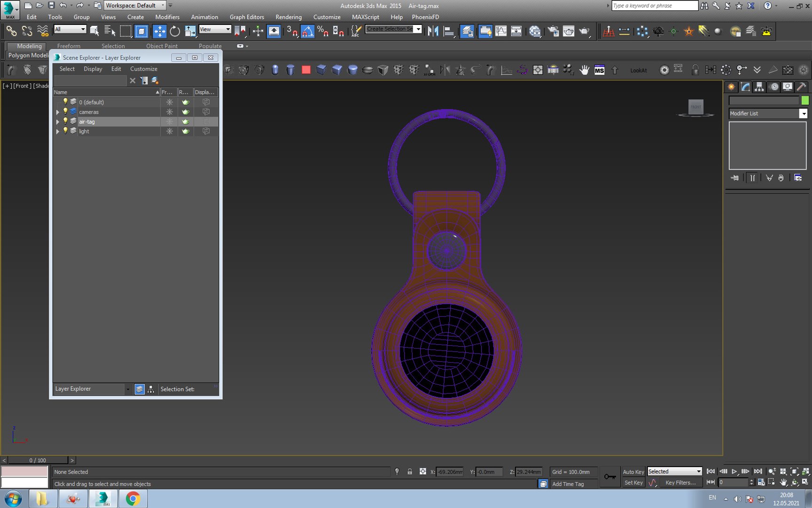Click the Set Key button

pyautogui.click(x=633, y=483)
